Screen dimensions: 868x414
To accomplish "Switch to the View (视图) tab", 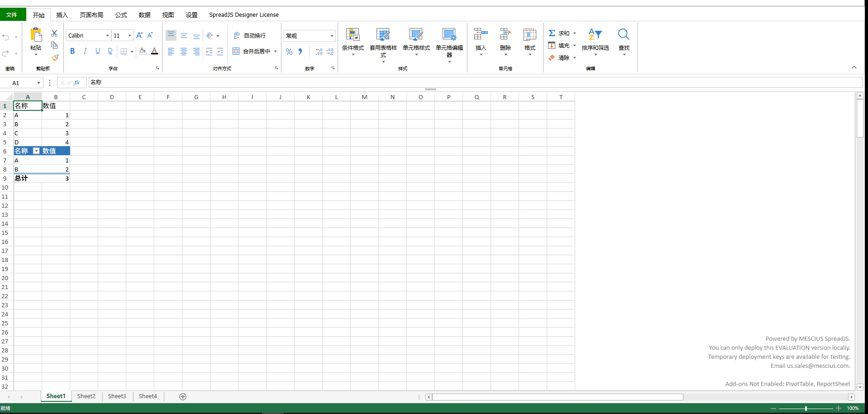I will coord(168,15).
